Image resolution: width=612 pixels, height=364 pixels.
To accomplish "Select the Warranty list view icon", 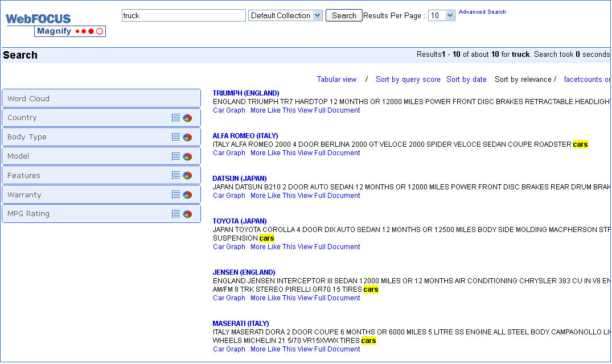I will point(176,195).
